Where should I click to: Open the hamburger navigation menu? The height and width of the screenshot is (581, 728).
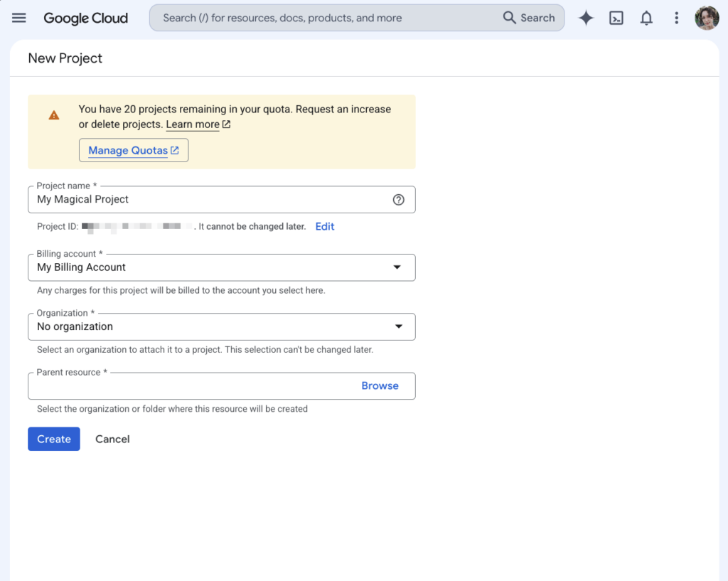tap(19, 18)
